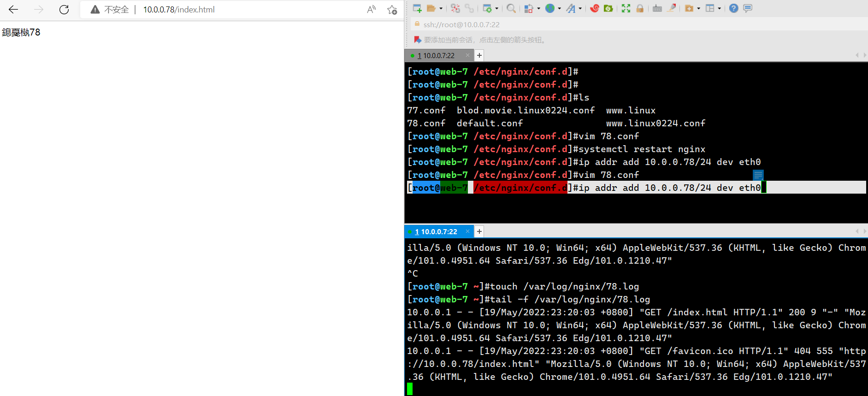
Task: Click the 'systemctl restart nginx' command line
Action: (x=642, y=149)
